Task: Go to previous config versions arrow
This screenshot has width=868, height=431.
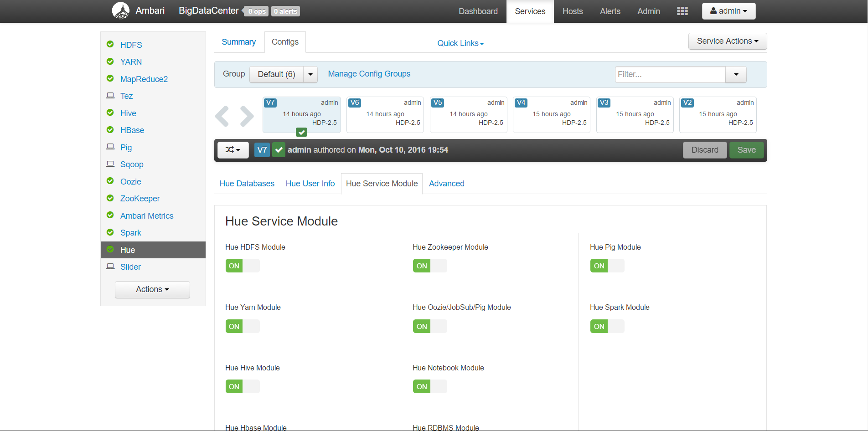Action: [x=222, y=116]
